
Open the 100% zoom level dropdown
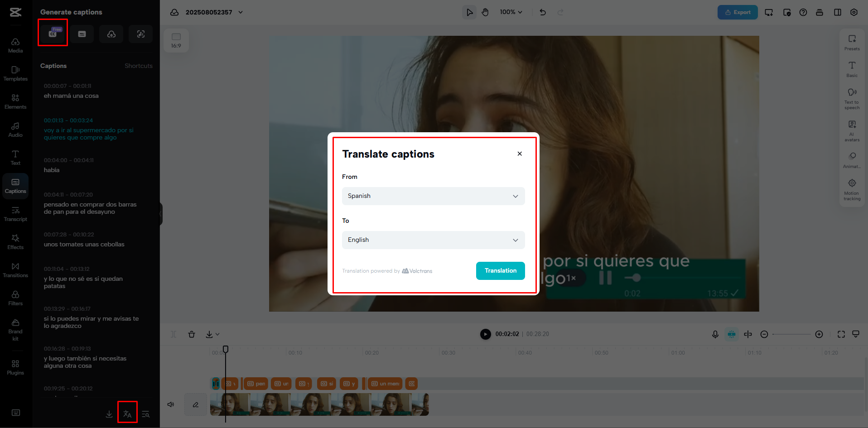click(511, 12)
